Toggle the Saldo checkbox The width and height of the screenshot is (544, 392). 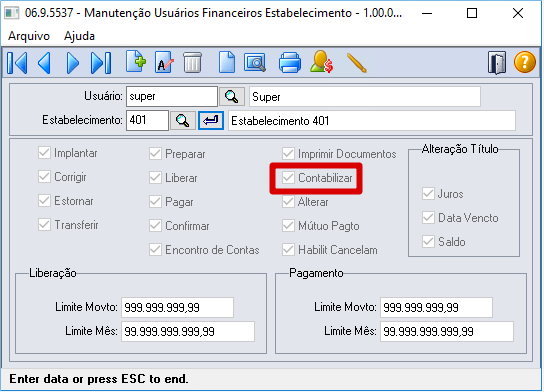coord(428,241)
